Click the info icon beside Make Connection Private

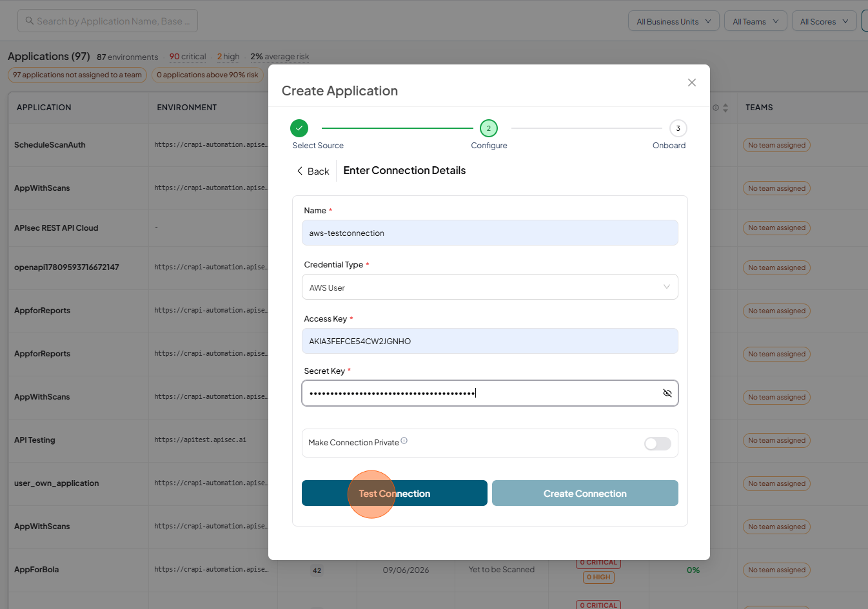click(x=404, y=441)
